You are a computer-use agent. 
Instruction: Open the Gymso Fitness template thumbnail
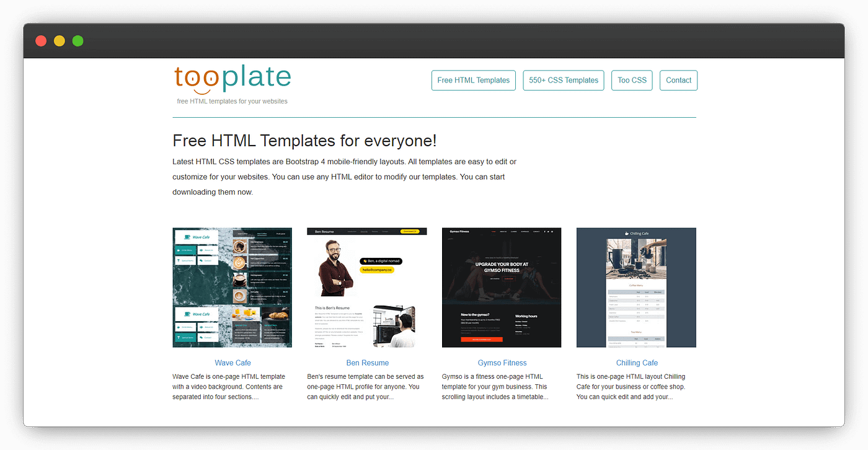point(502,288)
